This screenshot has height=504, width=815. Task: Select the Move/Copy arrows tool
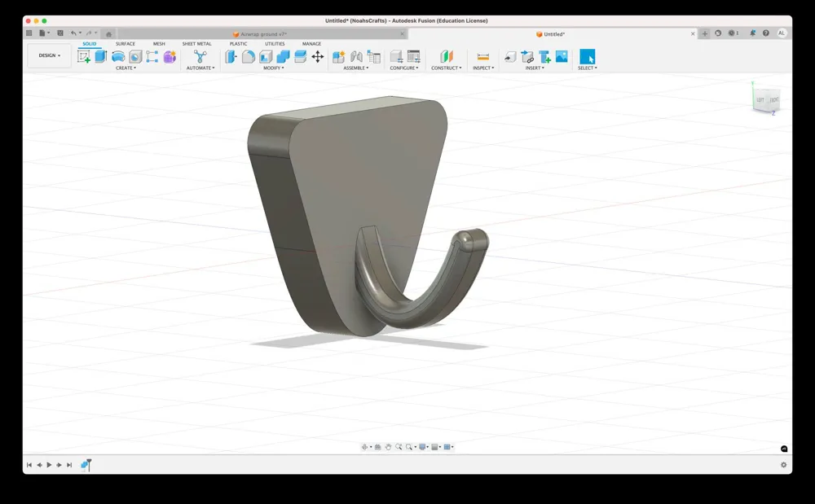318,56
